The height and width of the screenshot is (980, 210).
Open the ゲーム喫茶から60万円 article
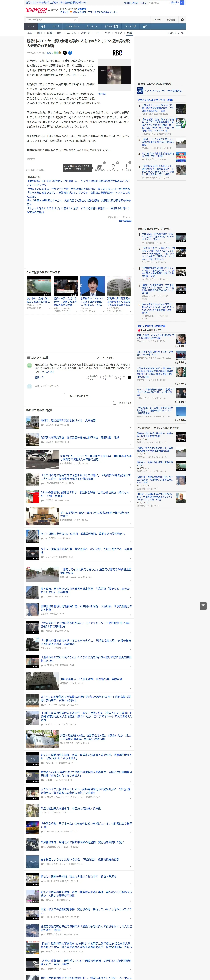pos(95,515)
